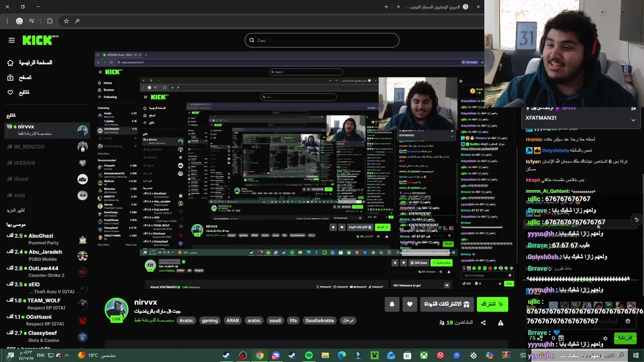Toggle heart follow button for nirvvx
This screenshot has height=362, width=644.
click(x=410, y=304)
